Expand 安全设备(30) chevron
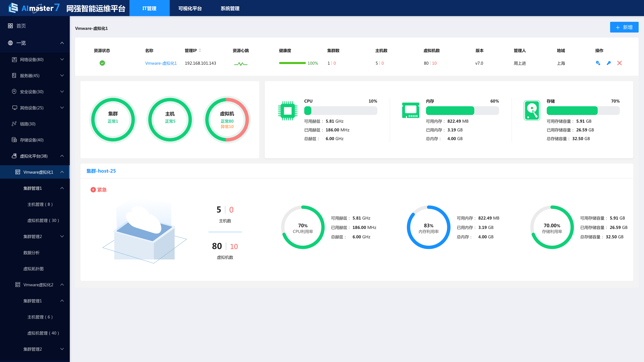Viewport: 644px width, 362px height. [62, 92]
